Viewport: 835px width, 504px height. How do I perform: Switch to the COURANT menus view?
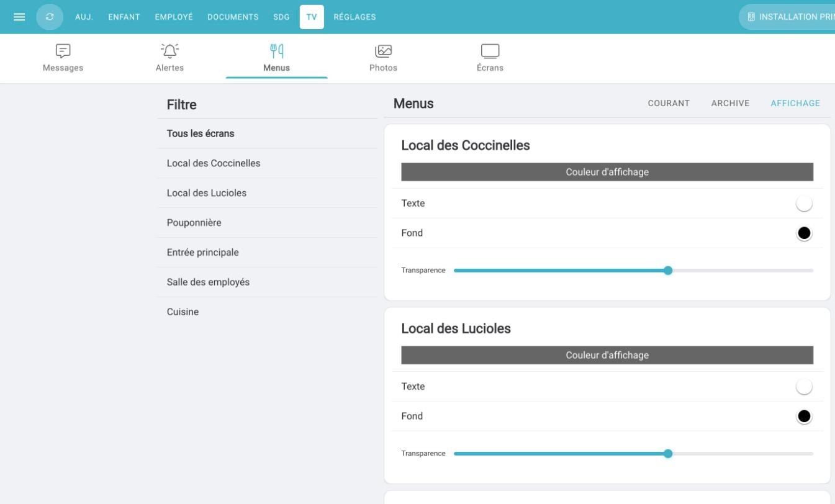point(669,104)
